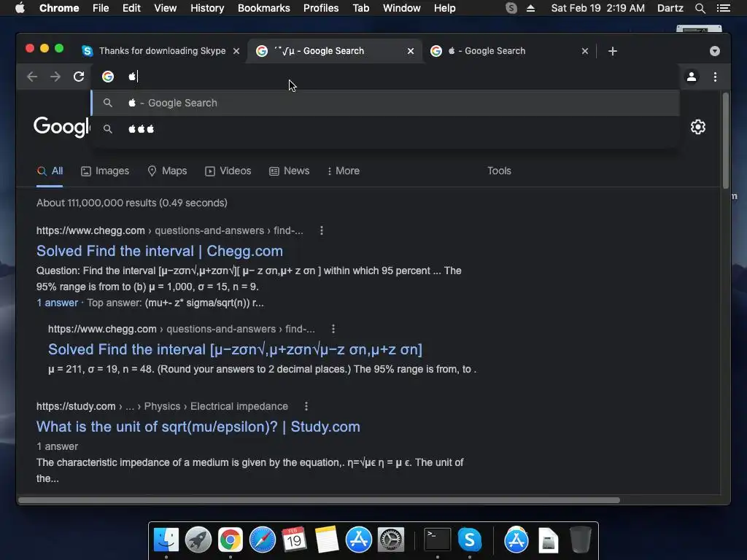Open Chrome three-dot menu
747x560 pixels.
tap(715, 77)
